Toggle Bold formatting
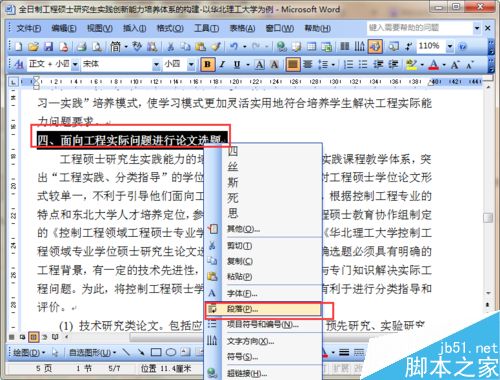This screenshot has width=500, height=380. coord(207,64)
